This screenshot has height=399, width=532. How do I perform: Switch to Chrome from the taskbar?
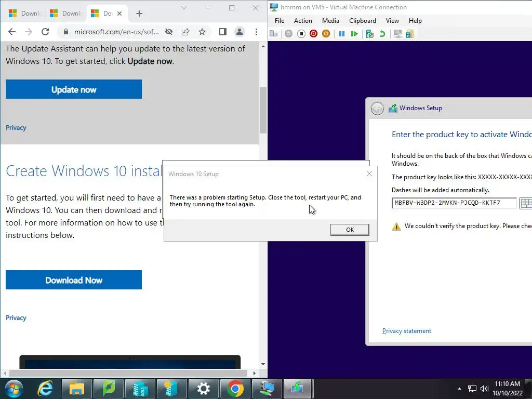click(x=235, y=389)
